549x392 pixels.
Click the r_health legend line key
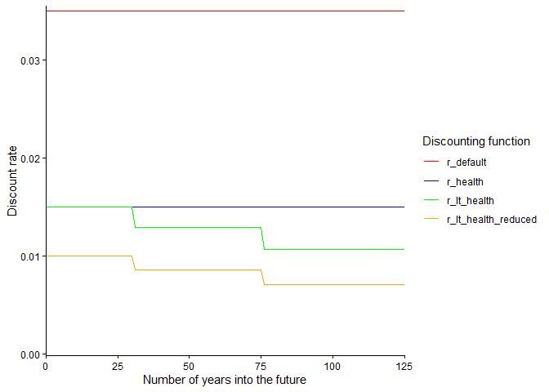tap(430, 181)
